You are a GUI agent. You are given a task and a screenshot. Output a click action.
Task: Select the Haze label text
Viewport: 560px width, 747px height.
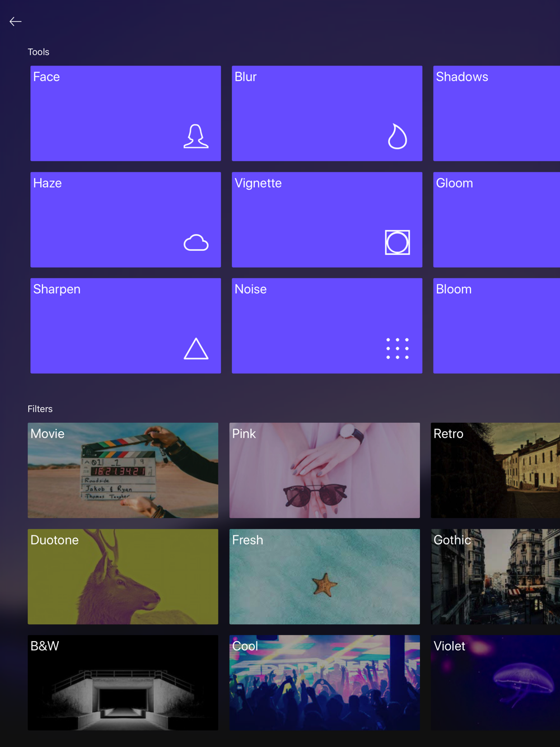click(48, 183)
